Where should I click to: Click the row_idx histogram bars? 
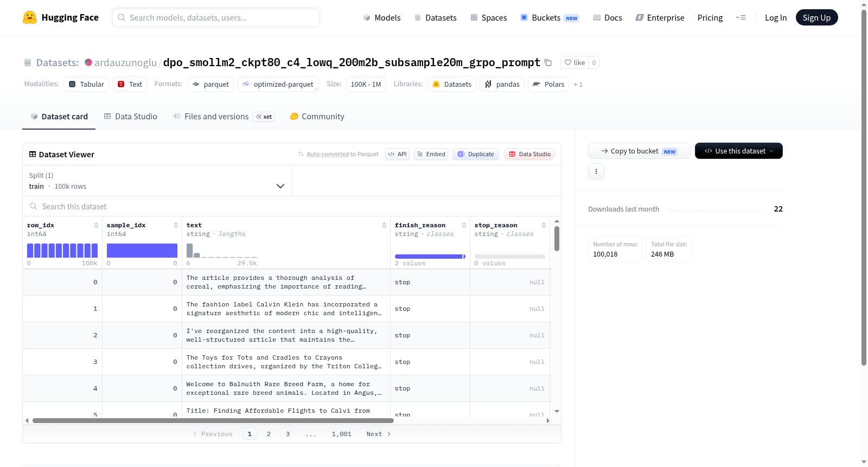coord(62,251)
